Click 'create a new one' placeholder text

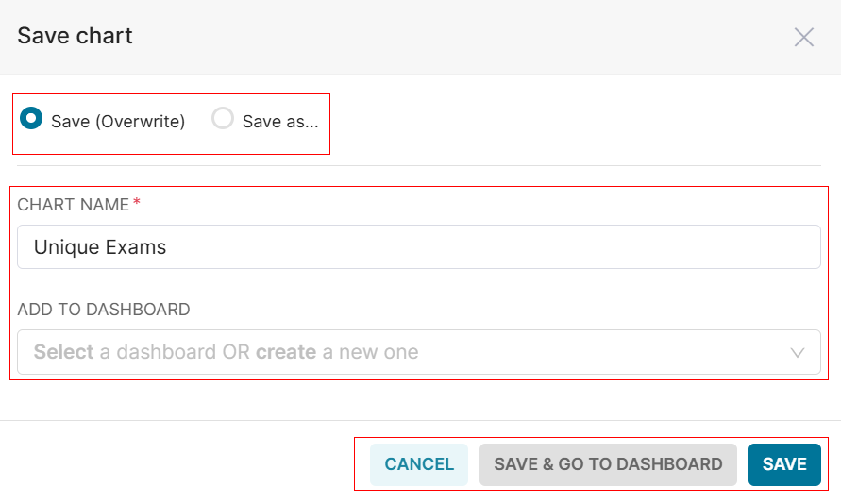pyautogui.click(x=337, y=352)
